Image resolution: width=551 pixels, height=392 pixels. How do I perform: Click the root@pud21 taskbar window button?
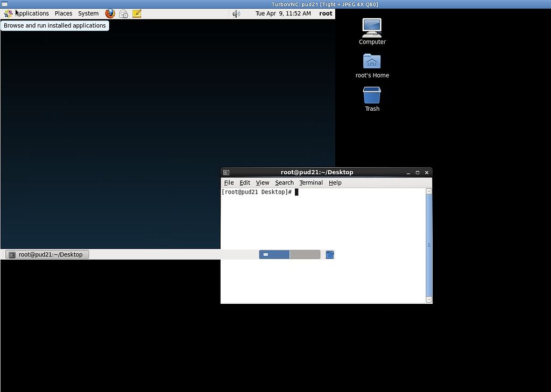coord(47,254)
